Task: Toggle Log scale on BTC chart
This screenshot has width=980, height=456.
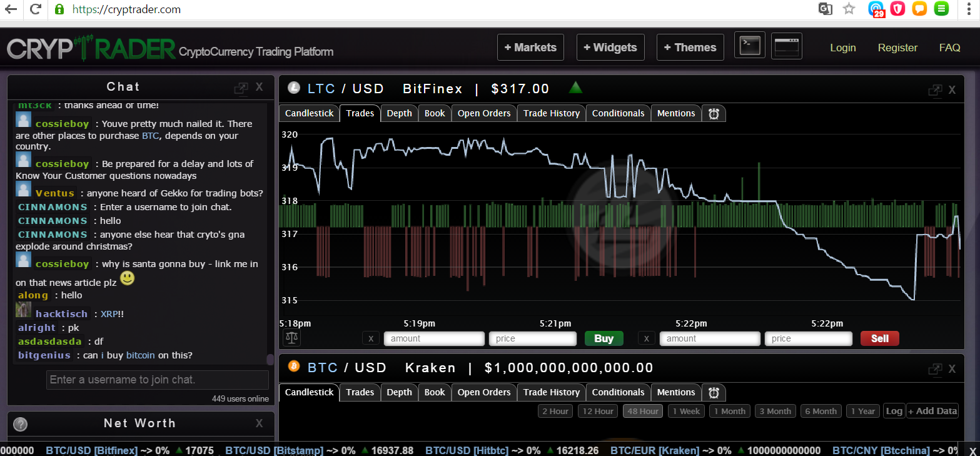Action: click(894, 411)
